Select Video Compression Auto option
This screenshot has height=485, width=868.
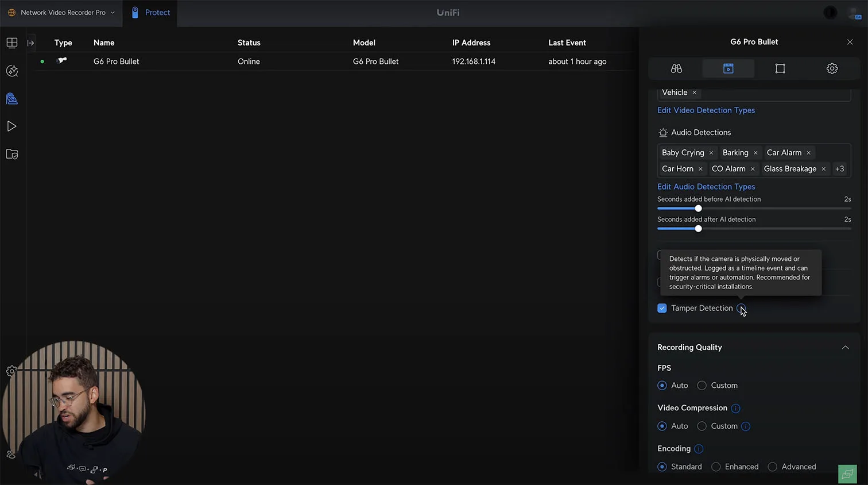[x=662, y=426]
